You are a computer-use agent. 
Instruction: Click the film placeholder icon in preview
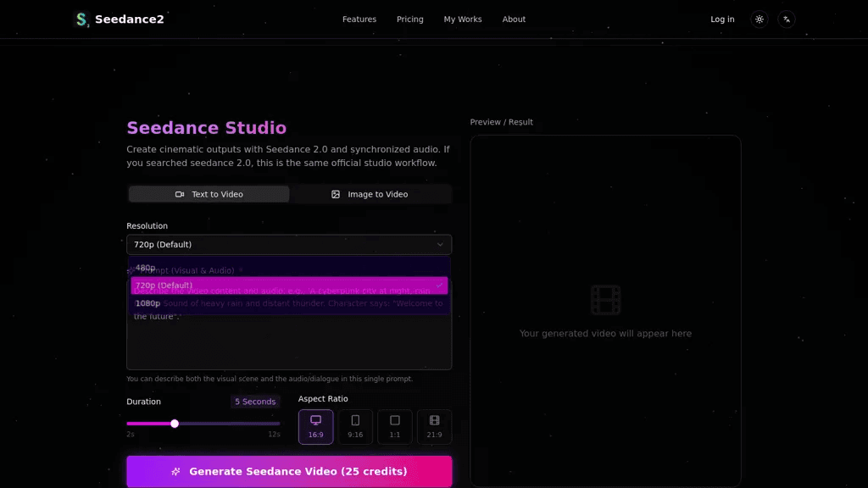coord(605,300)
